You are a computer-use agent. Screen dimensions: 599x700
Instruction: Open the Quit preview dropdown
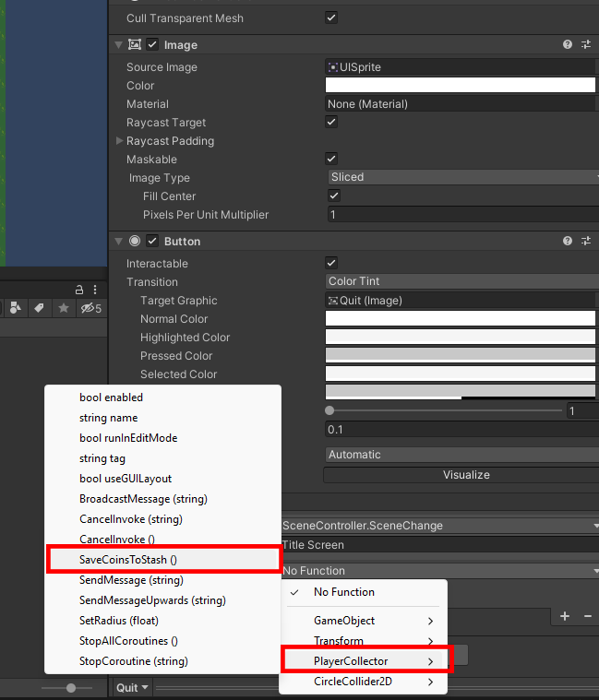(x=132, y=687)
